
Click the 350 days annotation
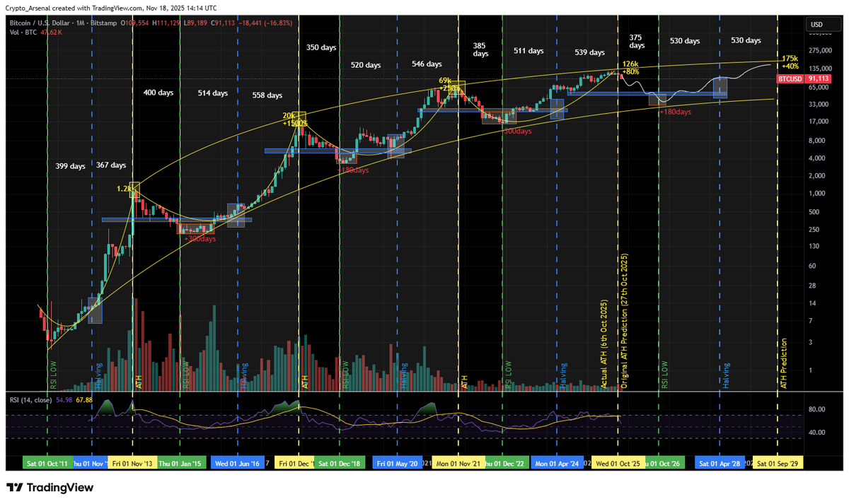tap(321, 47)
